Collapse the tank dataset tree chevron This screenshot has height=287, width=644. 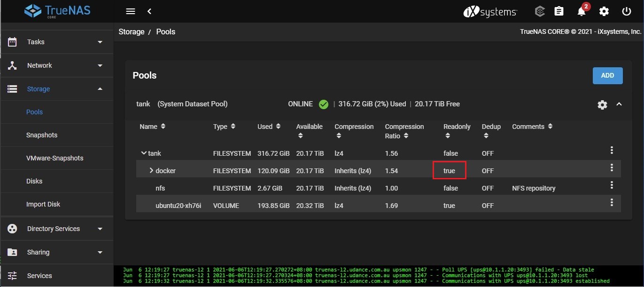point(144,153)
